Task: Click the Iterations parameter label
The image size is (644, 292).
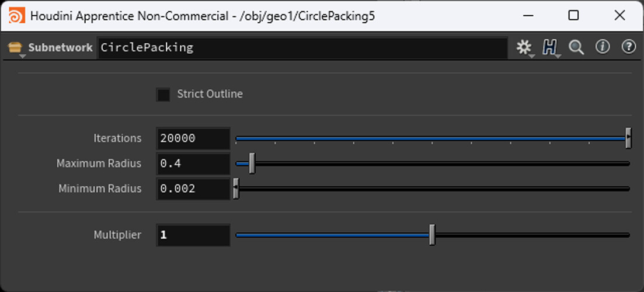Action: tap(117, 138)
